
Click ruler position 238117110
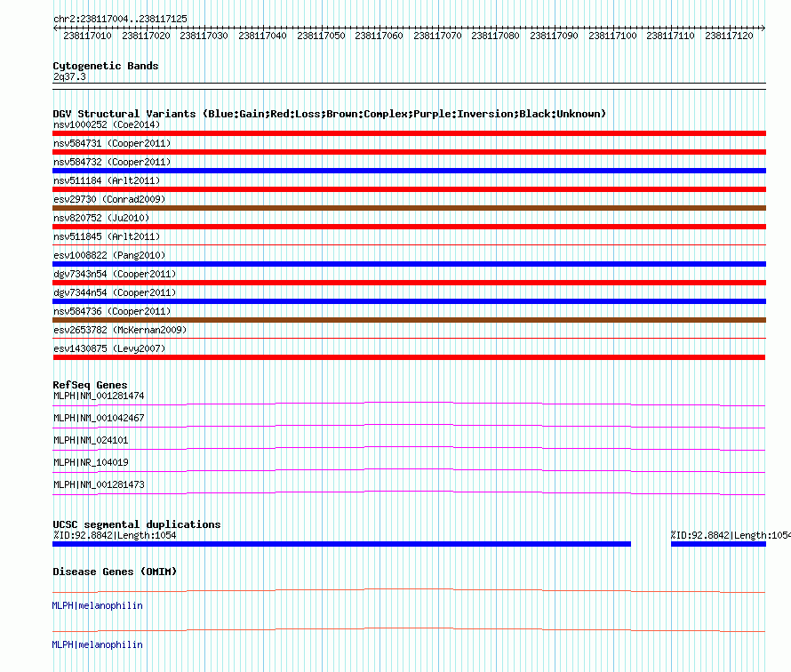click(670, 36)
